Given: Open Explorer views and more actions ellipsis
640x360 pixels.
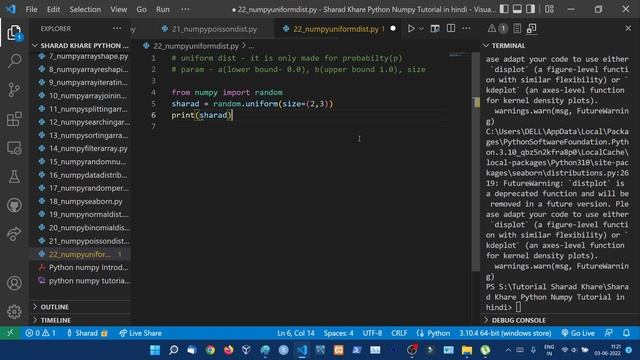Looking at the screenshot, I should tap(117, 29).
